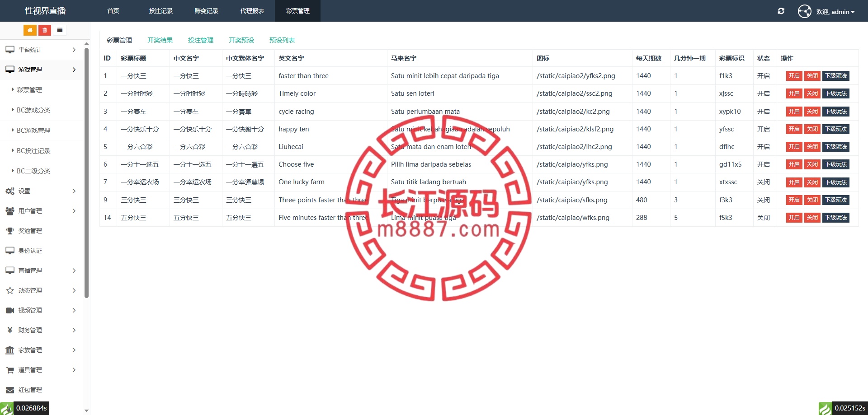Image resolution: width=868 pixels, height=415 pixels.
Task: Open 账变记录 in the top navigation
Action: [x=207, y=11]
